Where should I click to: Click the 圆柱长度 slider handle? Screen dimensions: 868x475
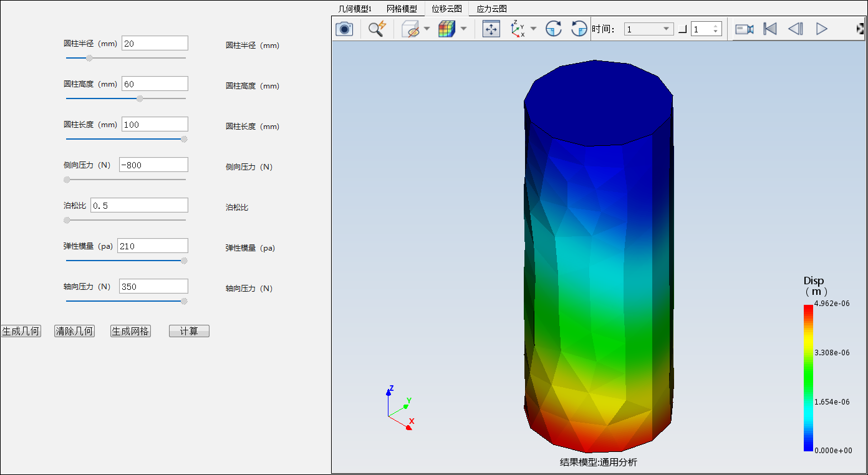point(184,139)
